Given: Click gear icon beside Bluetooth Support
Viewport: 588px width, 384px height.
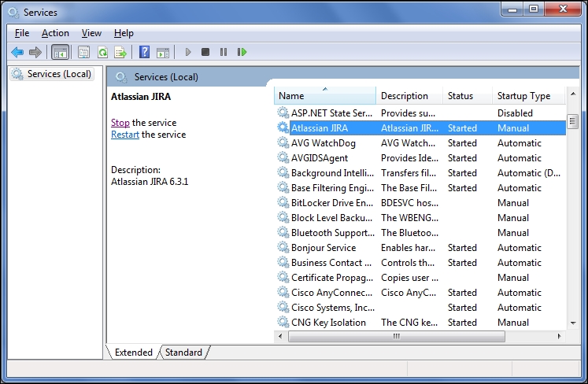Looking at the screenshot, I should click(x=283, y=232).
